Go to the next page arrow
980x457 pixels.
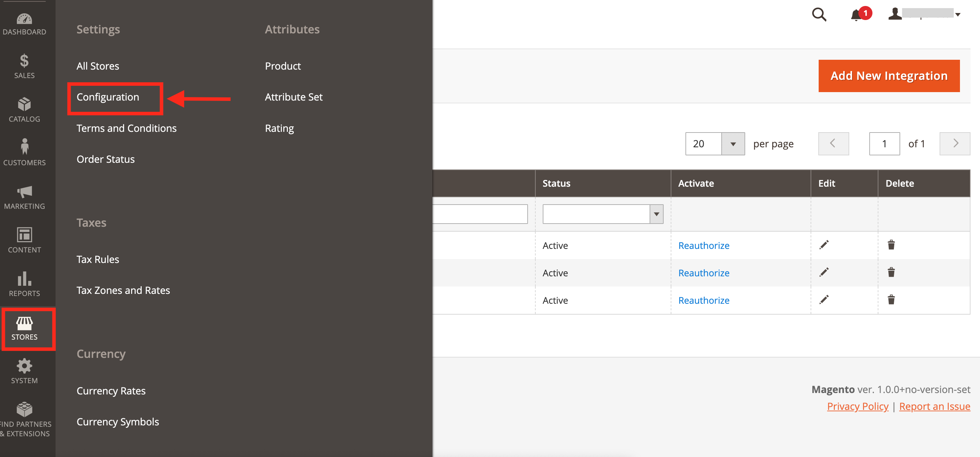[955, 143]
